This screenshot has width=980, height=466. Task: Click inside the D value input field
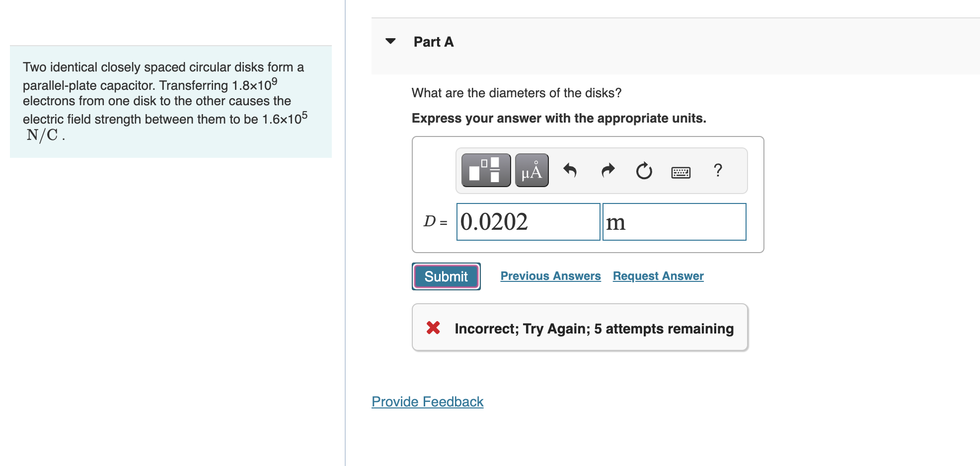(x=528, y=222)
